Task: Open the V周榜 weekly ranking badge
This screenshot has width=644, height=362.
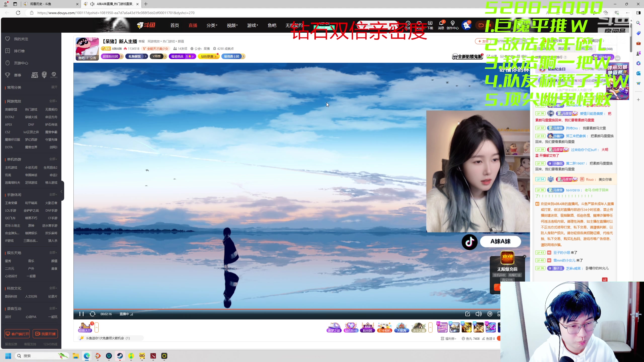Action: click(158, 56)
